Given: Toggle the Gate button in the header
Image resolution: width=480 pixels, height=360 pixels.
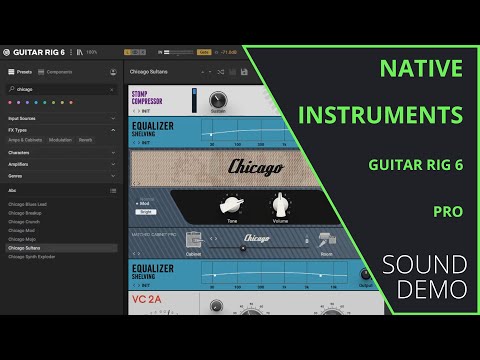Looking at the screenshot, I should coord(204,52).
